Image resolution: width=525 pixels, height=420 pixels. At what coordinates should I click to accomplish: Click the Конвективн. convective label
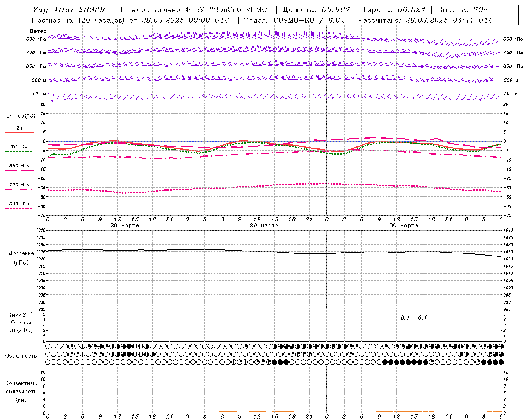(x=21, y=383)
